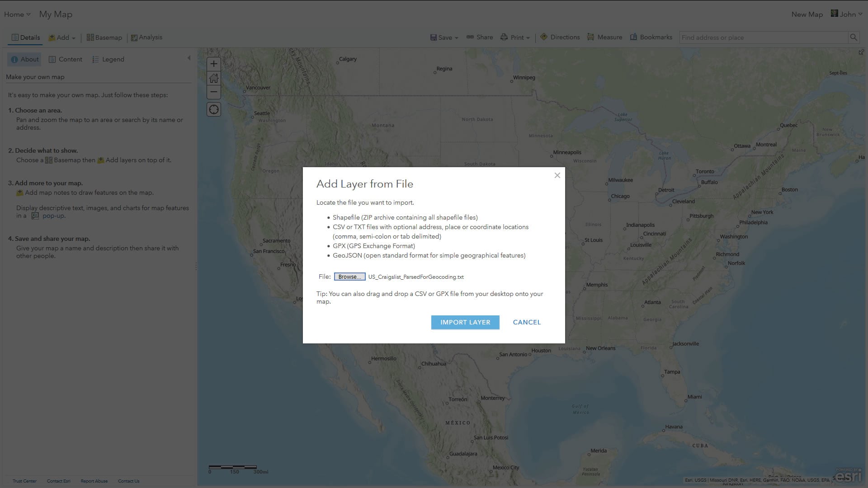Open the Directions tool
The height and width of the screenshot is (488, 868).
point(560,38)
